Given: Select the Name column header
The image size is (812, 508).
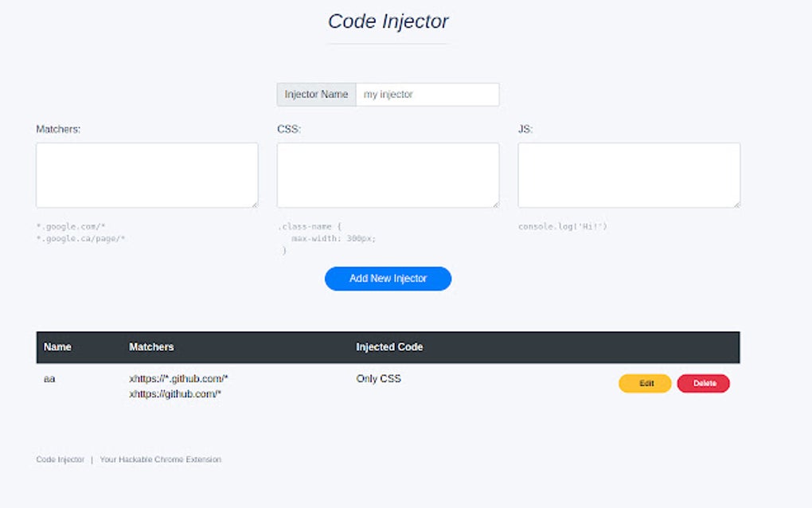Looking at the screenshot, I should tap(57, 346).
